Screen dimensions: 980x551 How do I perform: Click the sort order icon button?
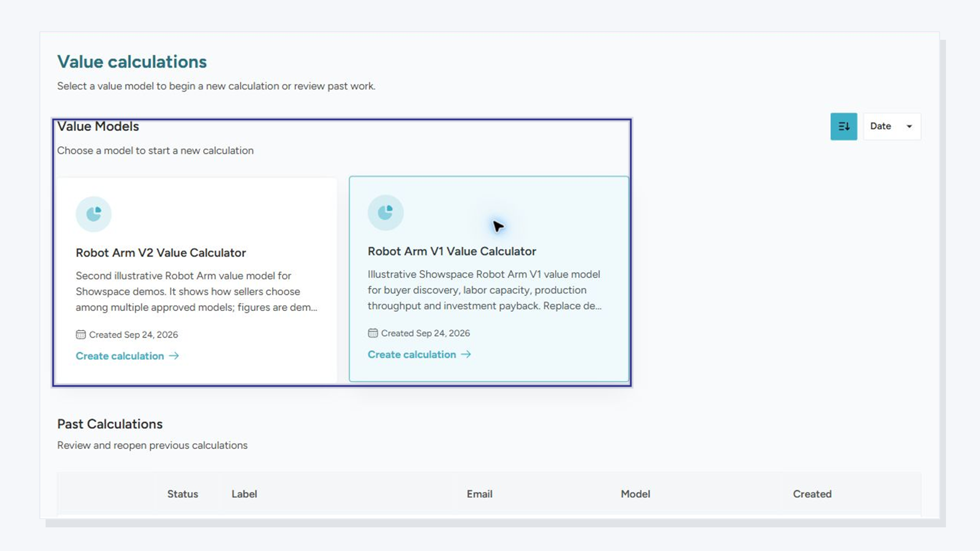coord(843,126)
